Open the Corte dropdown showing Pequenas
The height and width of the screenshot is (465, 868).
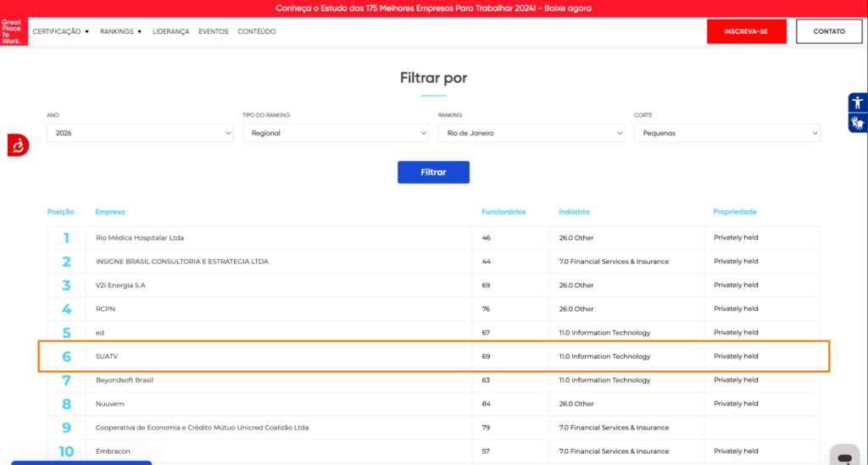(x=726, y=133)
